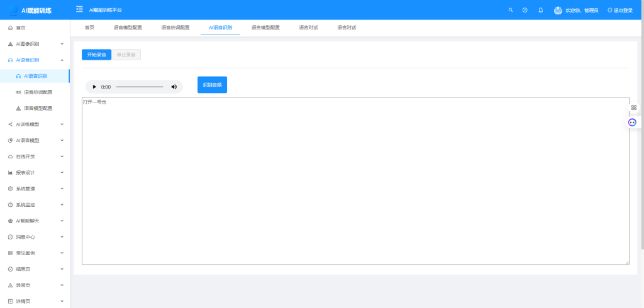Mute the audio player volume icon

point(174,87)
